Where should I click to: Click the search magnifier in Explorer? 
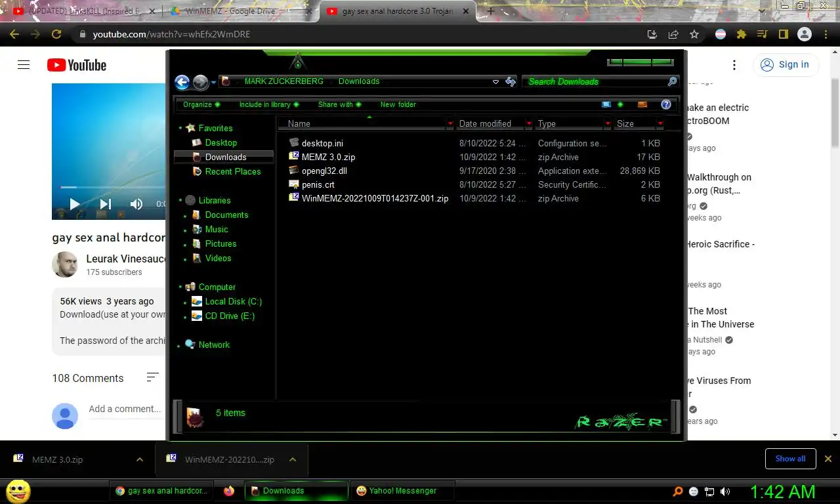672,81
